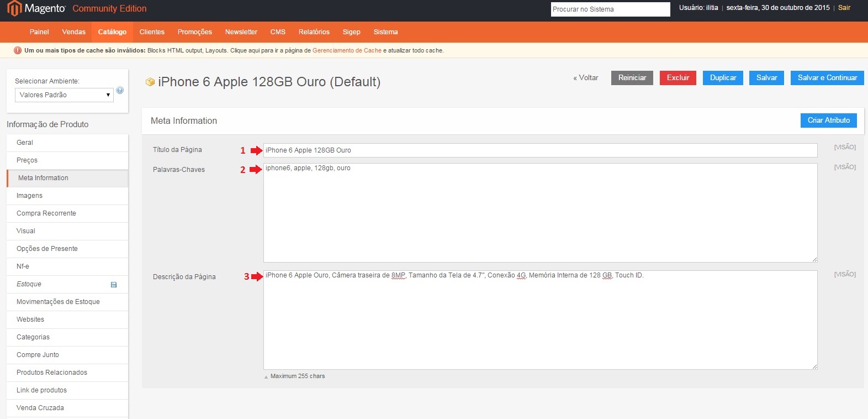
Task: Select the Produtos Relacionados tab
Action: [67, 373]
